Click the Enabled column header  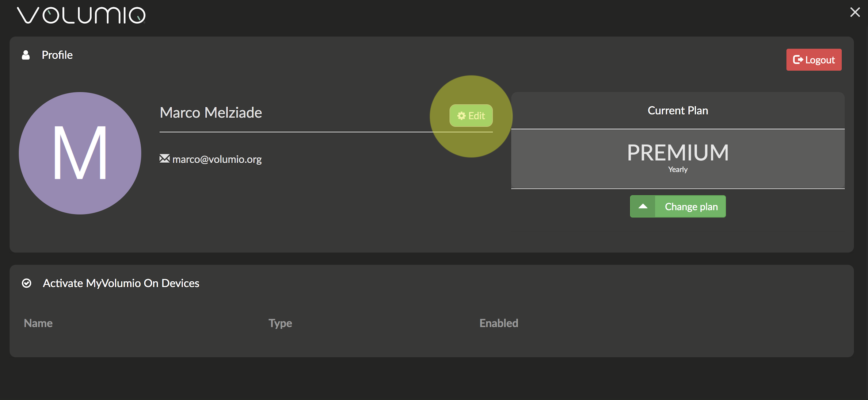coord(499,323)
